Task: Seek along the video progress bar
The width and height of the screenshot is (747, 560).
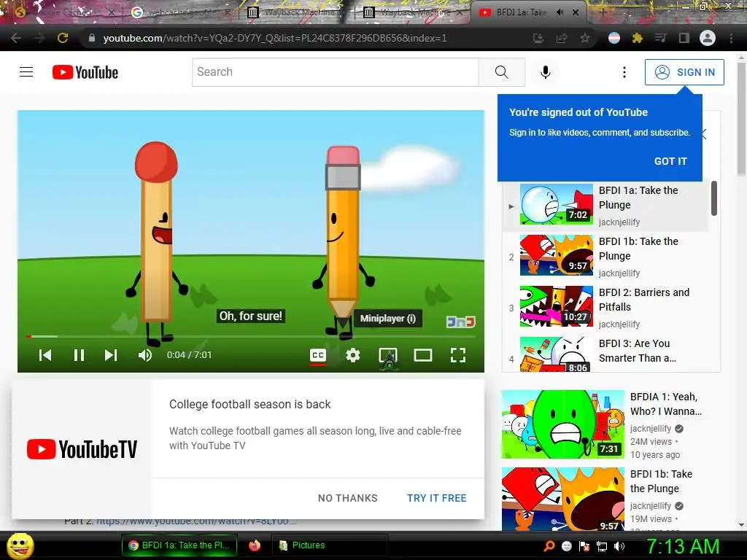Action: pos(251,336)
